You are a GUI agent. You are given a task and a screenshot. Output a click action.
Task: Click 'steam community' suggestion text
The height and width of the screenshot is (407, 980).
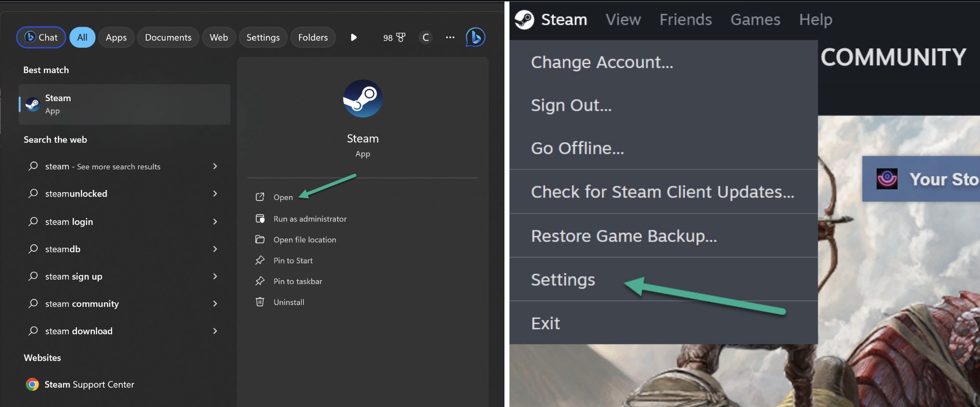pos(82,304)
